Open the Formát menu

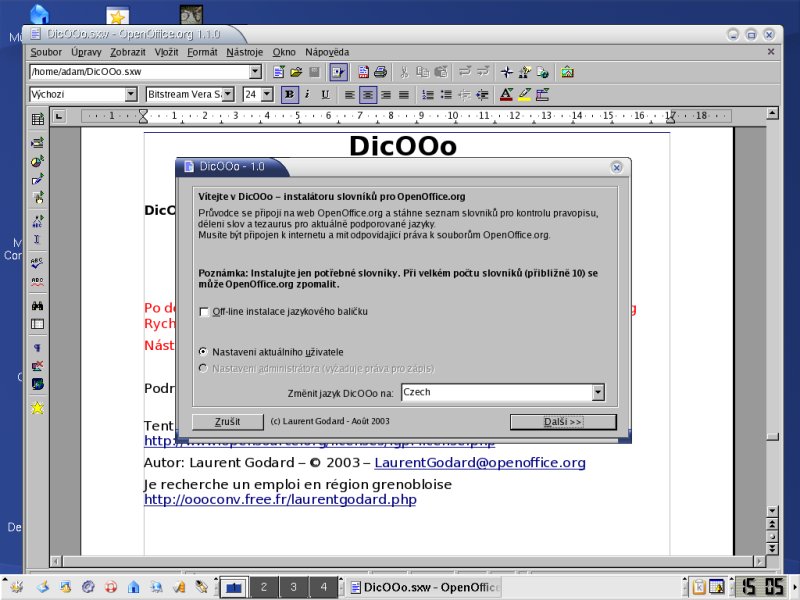click(202, 52)
